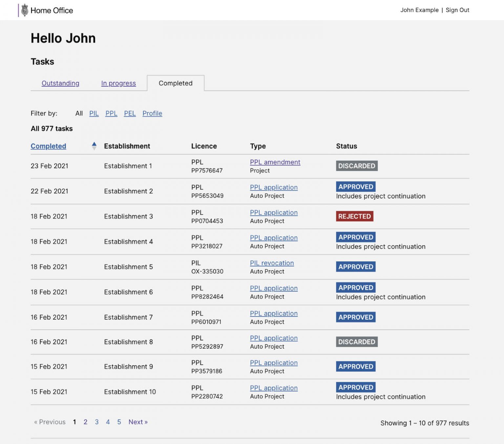
Task: Open the In progress tab
Action: click(118, 83)
